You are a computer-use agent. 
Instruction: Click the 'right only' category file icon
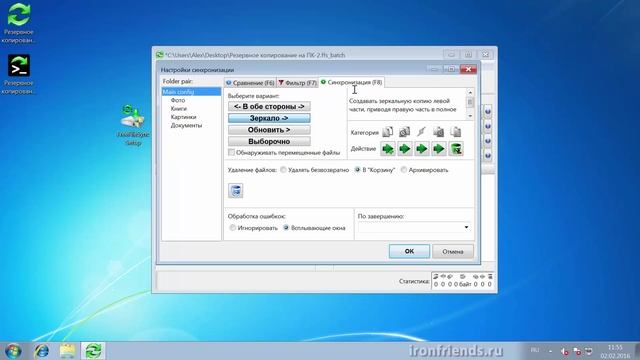456,132
